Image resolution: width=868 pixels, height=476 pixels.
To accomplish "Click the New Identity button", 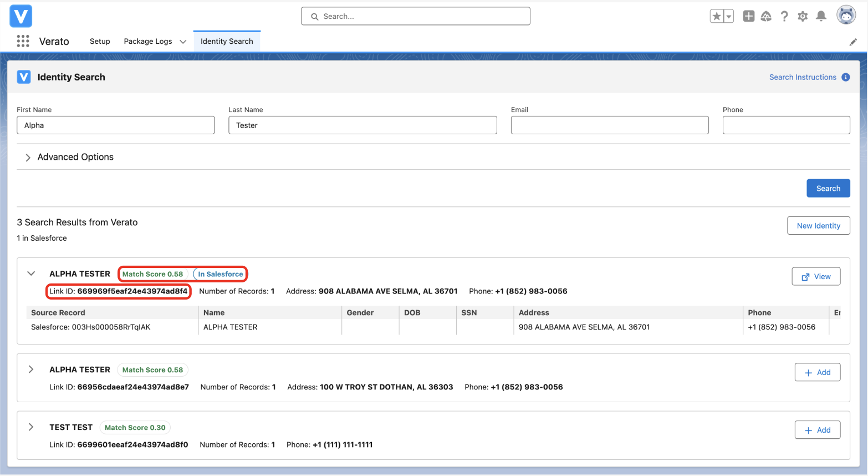I will pos(818,226).
